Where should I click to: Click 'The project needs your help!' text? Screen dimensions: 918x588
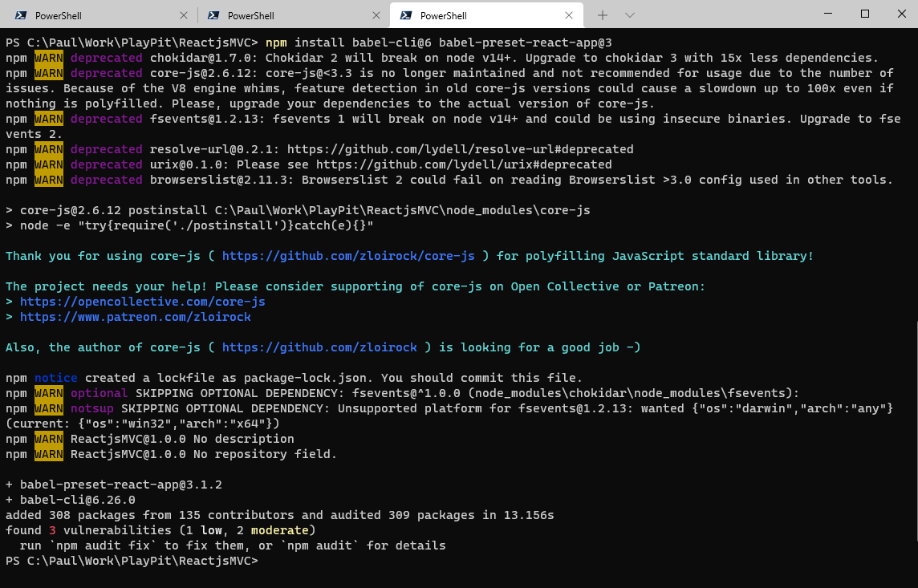click(x=107, y=286)
